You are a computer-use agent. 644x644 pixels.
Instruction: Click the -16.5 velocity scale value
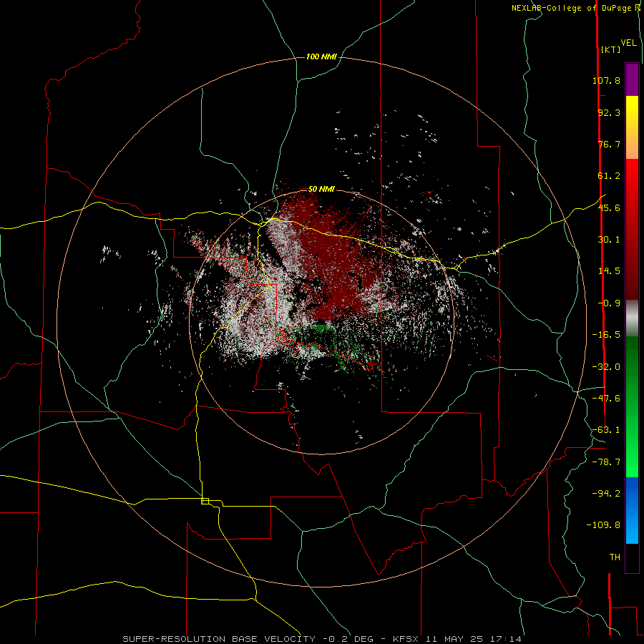606,335
